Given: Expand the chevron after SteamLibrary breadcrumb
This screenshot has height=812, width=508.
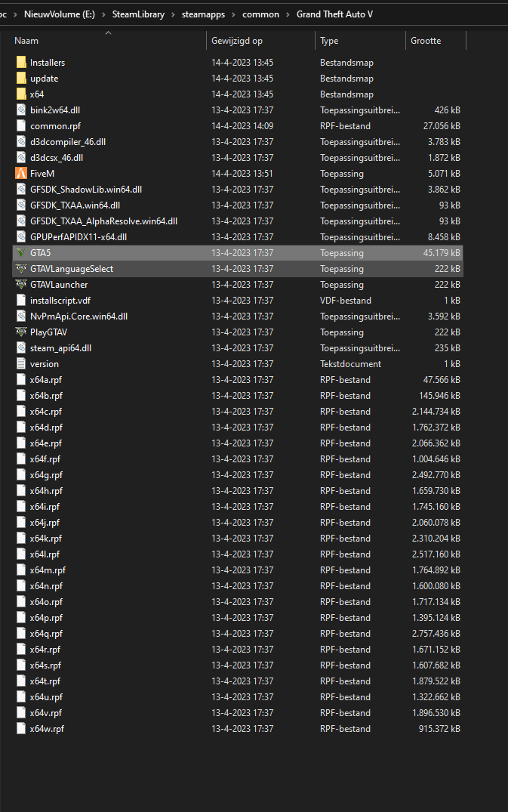Looking at the screenshot, I should [x=174, y=14].
